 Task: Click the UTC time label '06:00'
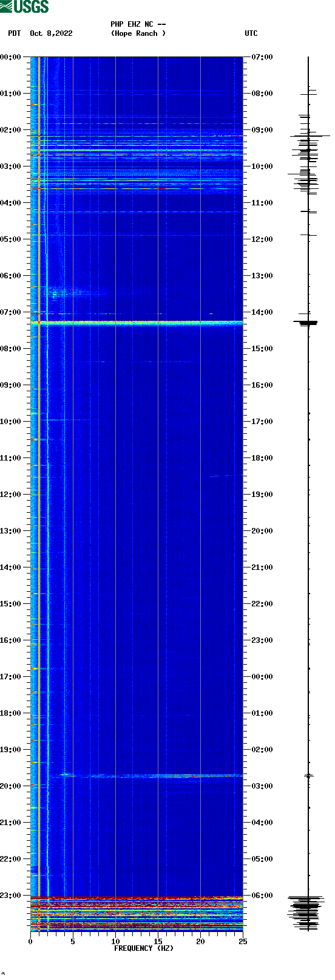[x=262, y=896]
